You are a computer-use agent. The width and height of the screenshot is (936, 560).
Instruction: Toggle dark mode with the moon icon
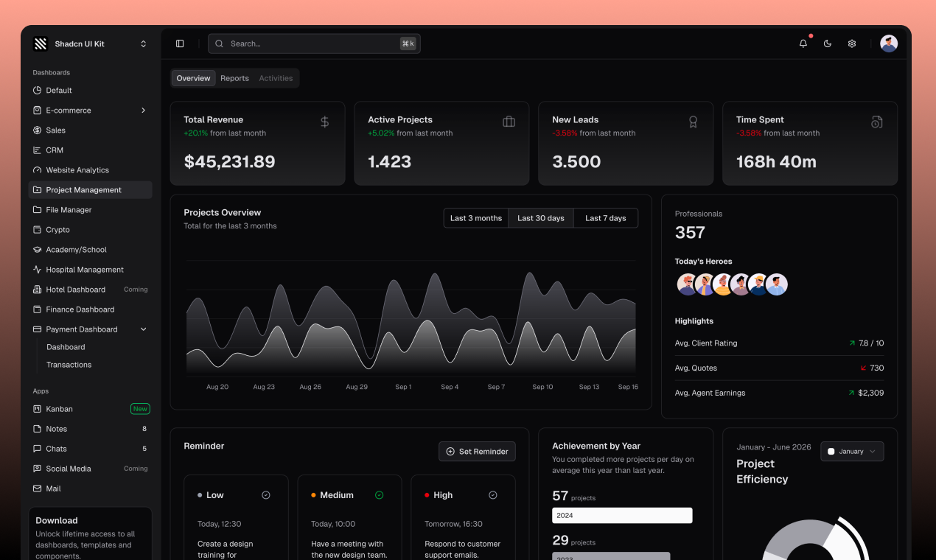pos(827,43)
